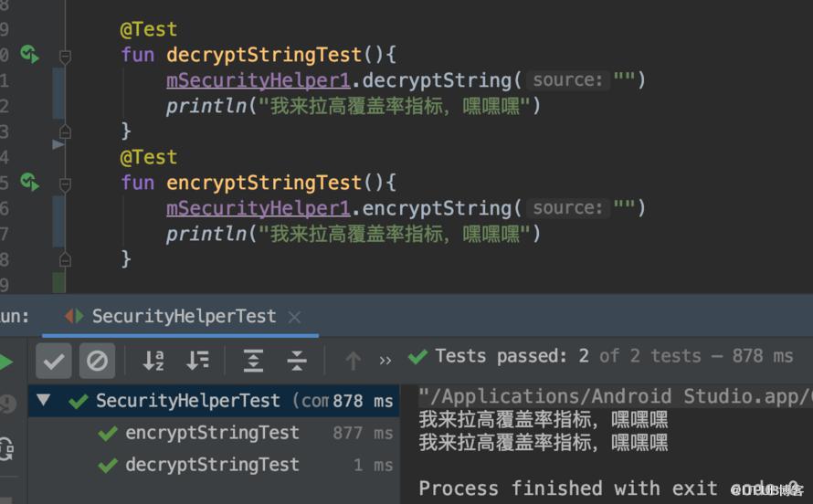
Task: Collapse the SecurityHelperTest tree node
Action: 44,400
